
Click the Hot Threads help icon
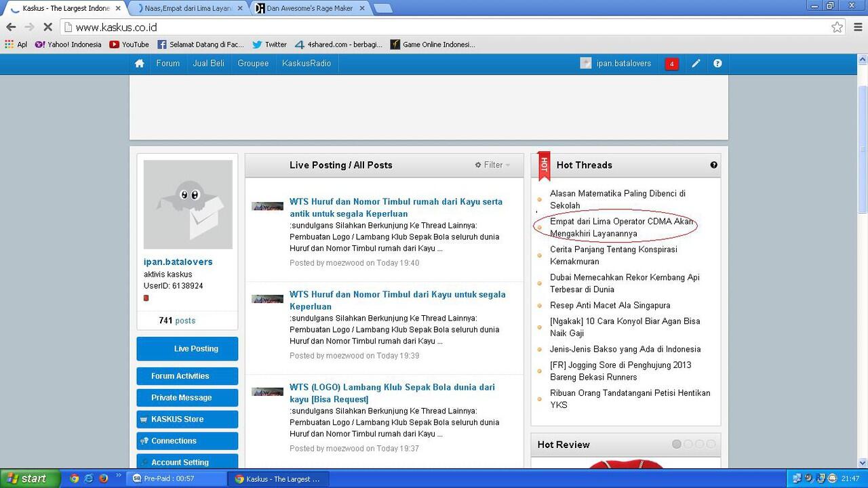pyautogui.click(x=713, y=165)
